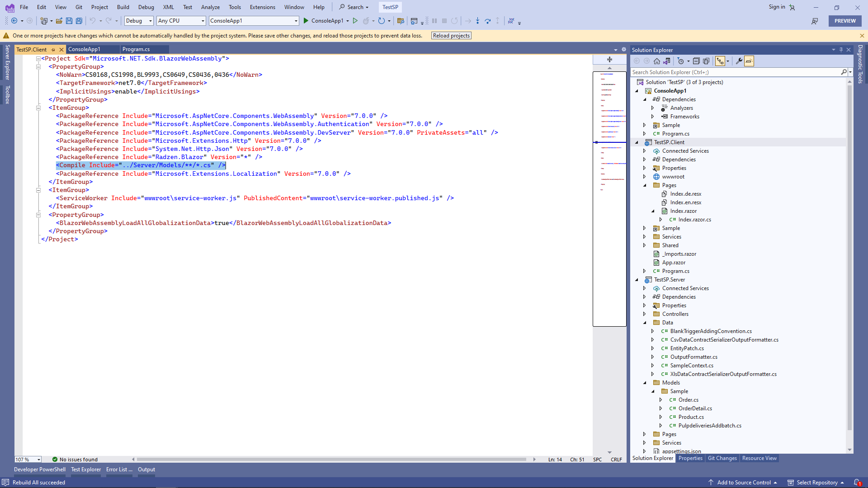
Task: Switch to the Program.cs editor tab
Action: (x=136, y=49)
